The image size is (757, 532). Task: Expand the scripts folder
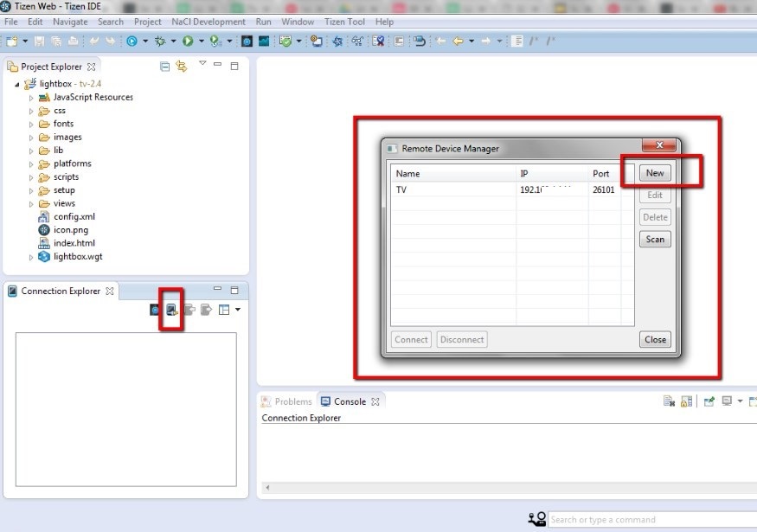(x=31, y=177)
